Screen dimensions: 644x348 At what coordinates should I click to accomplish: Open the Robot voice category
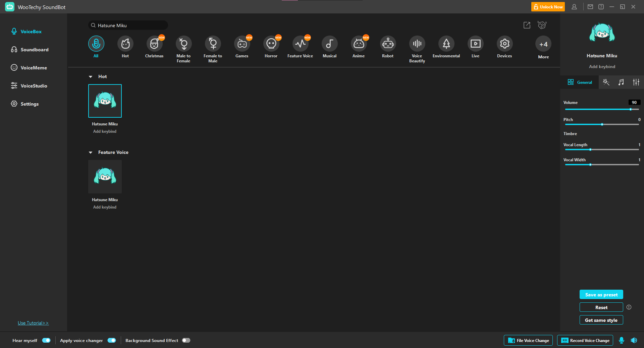[x=388, y=44]
